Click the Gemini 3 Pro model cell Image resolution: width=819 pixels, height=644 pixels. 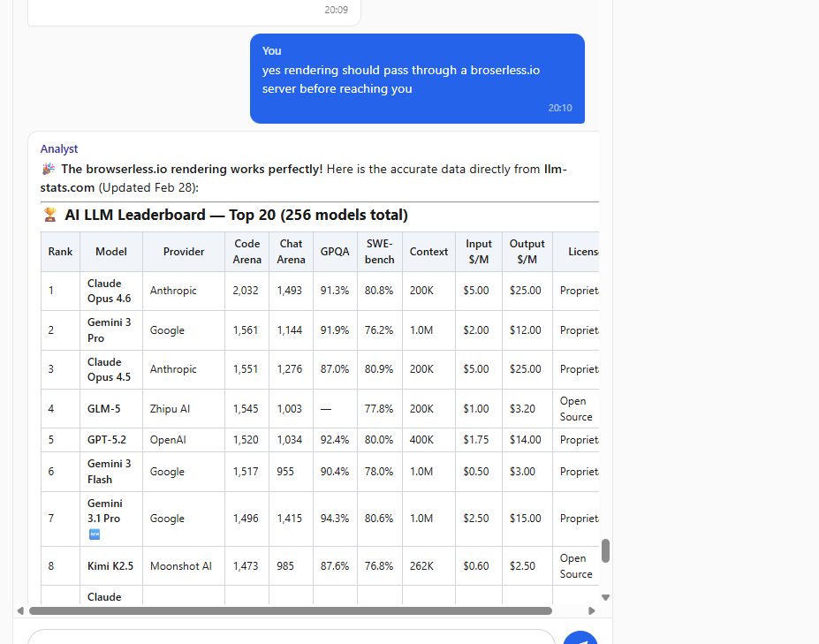pyautogui.click(x=110, y=330)
